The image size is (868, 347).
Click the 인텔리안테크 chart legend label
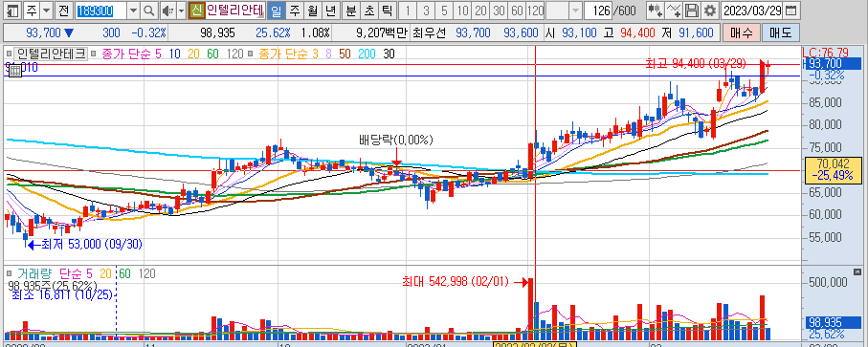tap(51, 54)
